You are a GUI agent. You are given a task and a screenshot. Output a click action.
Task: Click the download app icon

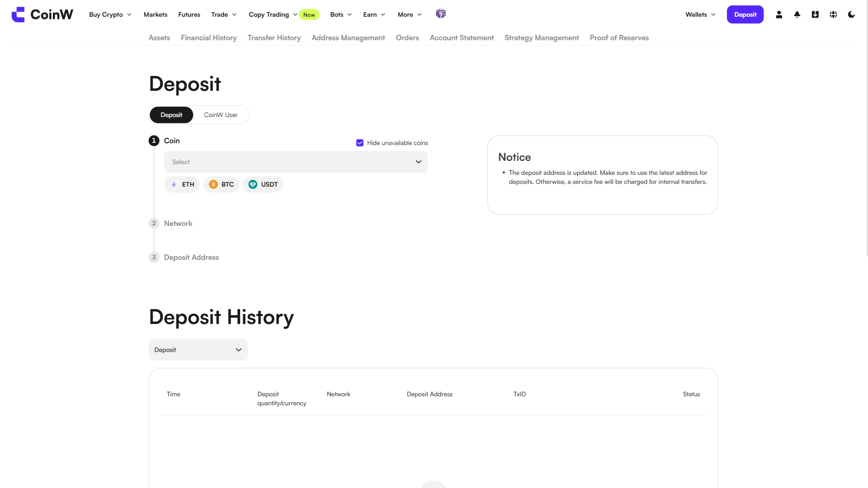point(815,14)
